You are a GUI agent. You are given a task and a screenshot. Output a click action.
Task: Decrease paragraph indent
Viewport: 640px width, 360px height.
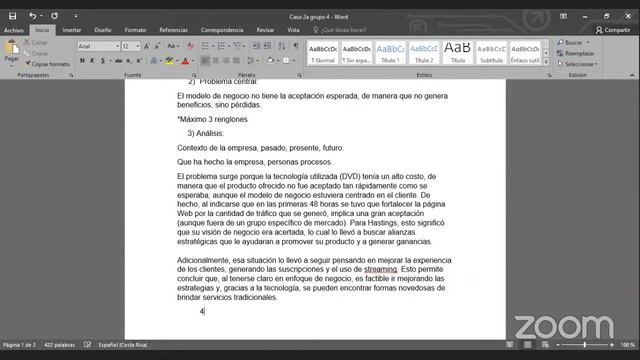(256, 46)
